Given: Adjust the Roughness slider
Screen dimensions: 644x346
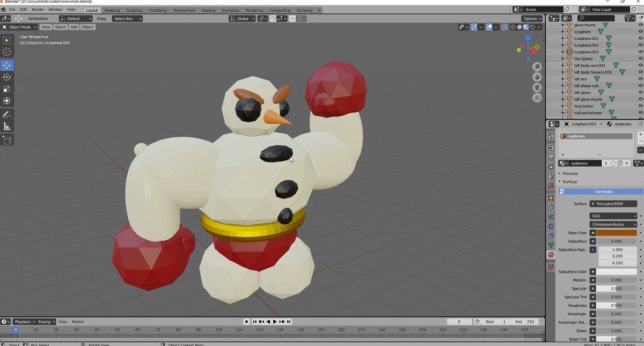Looking at the screenshot, I should 617,305.
